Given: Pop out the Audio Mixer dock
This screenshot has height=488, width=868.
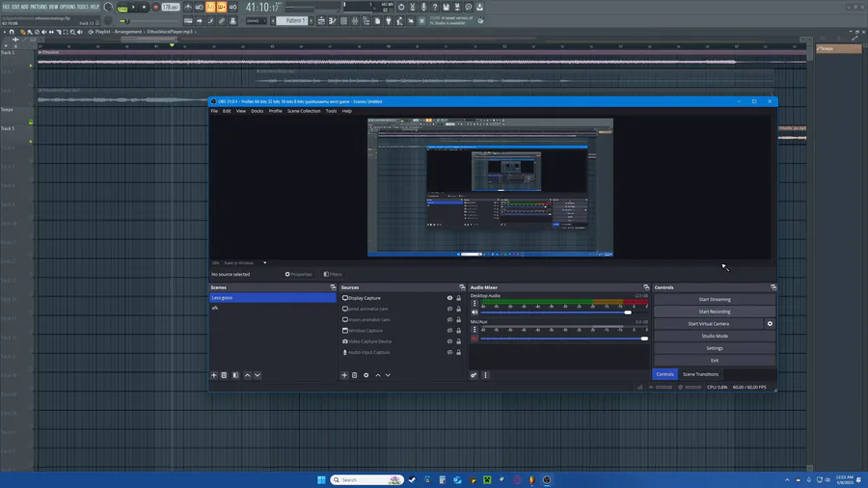Looking at the screenshot, I should click(x=646, y=287).
